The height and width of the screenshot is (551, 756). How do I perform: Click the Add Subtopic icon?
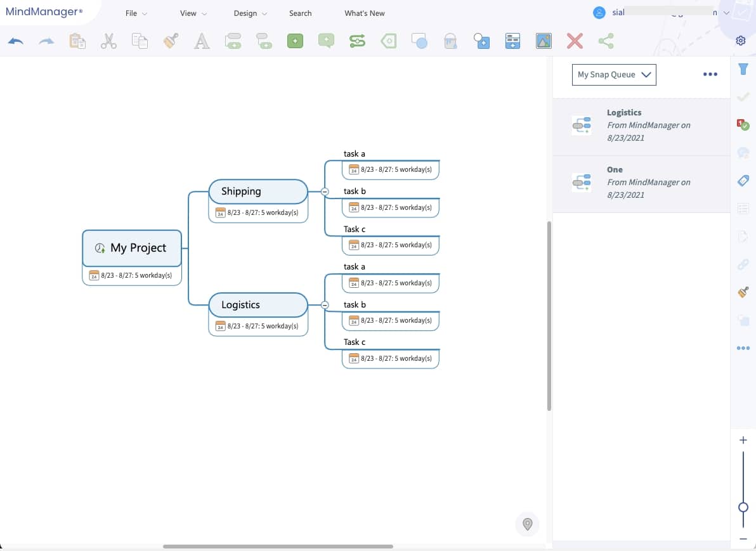(264, 41)
